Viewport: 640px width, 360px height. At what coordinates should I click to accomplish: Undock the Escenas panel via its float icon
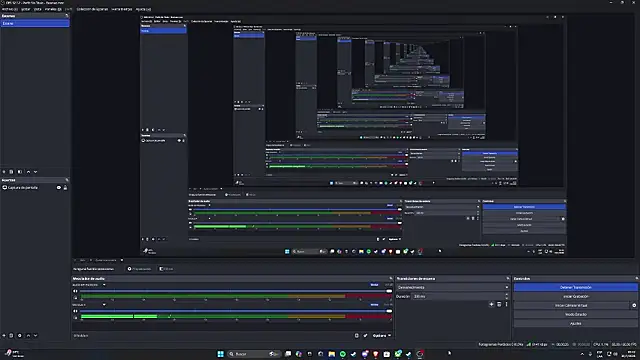coord(67,16)
